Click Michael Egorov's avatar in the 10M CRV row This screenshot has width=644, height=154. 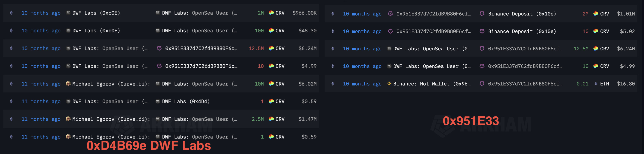(x=68, y=84)
